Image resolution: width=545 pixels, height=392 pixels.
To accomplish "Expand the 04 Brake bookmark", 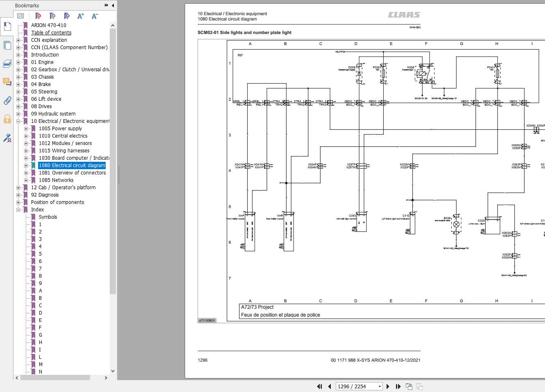I will click(18, 84).
